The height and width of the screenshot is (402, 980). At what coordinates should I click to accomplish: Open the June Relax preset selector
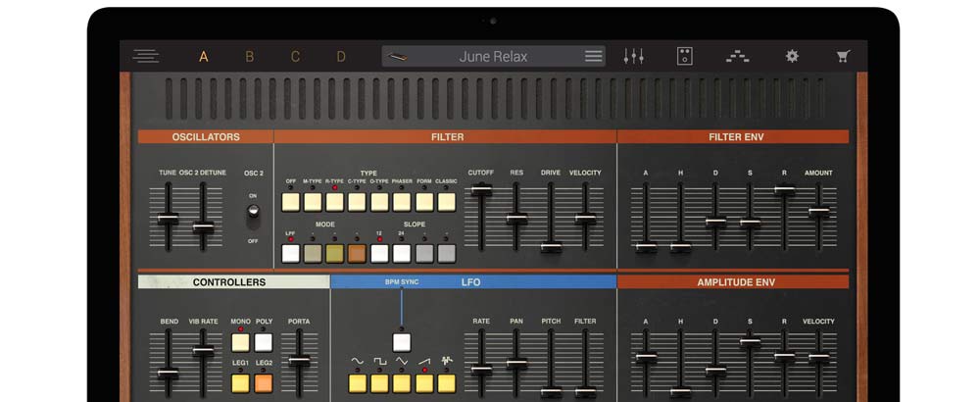(x=494, y=56)
